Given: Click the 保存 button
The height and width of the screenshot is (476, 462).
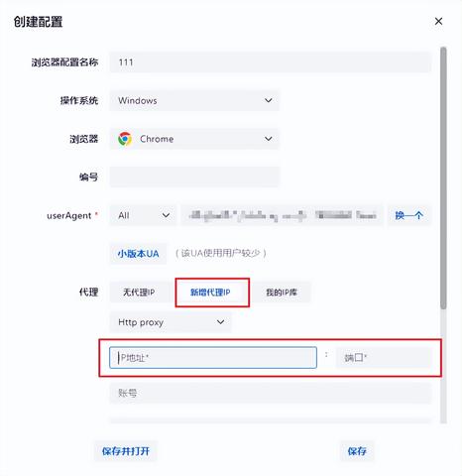Looking at the screenshot, I should (357, 451).
